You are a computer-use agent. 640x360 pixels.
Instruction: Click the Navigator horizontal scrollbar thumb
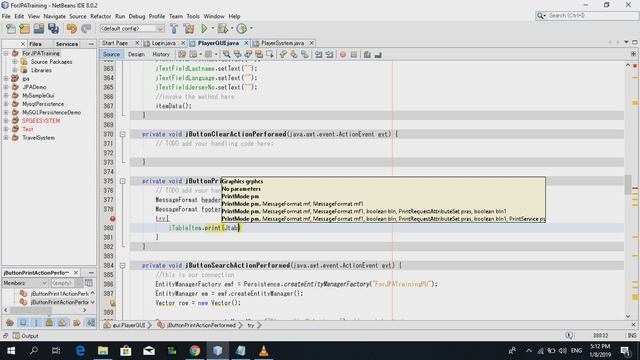click(x=31, y=311)
